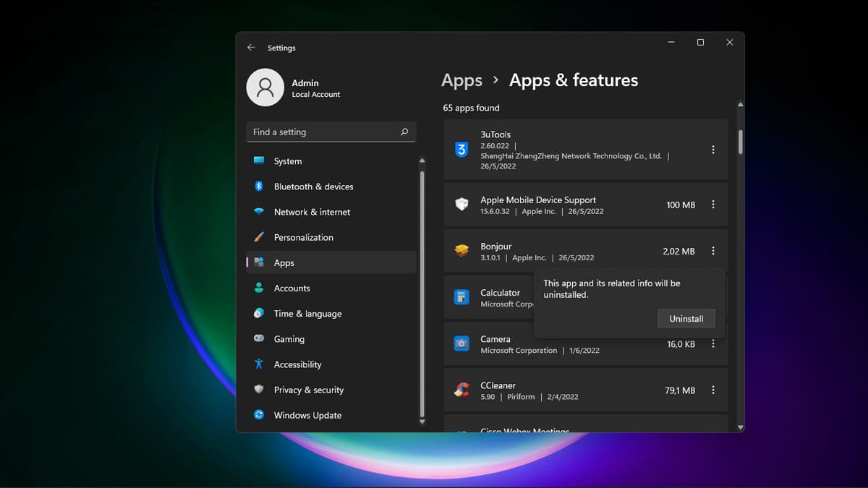The width and height of the screenshot is (868, 488).
Task: Open three-dot menu for Apple Mobile Device Support
Action: click(x=712, y=205)
